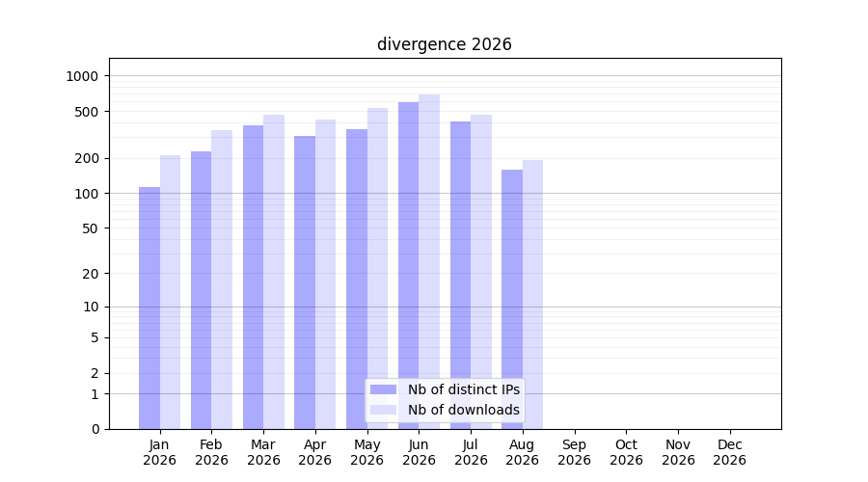Click the 'Oct 2026' x-axis label
Image resolution: width=868 pixels, height=482 pixels.
click(627, 452)
